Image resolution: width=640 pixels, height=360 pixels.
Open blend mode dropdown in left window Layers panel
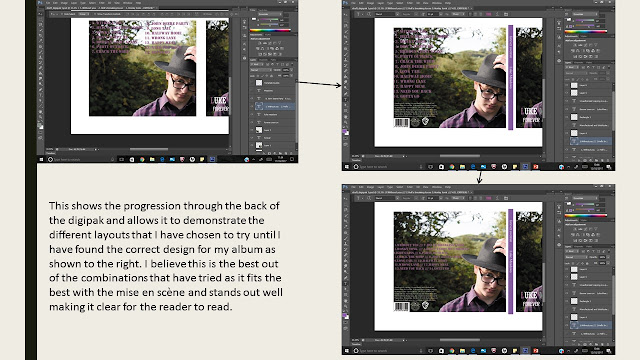tap(261, 70)
